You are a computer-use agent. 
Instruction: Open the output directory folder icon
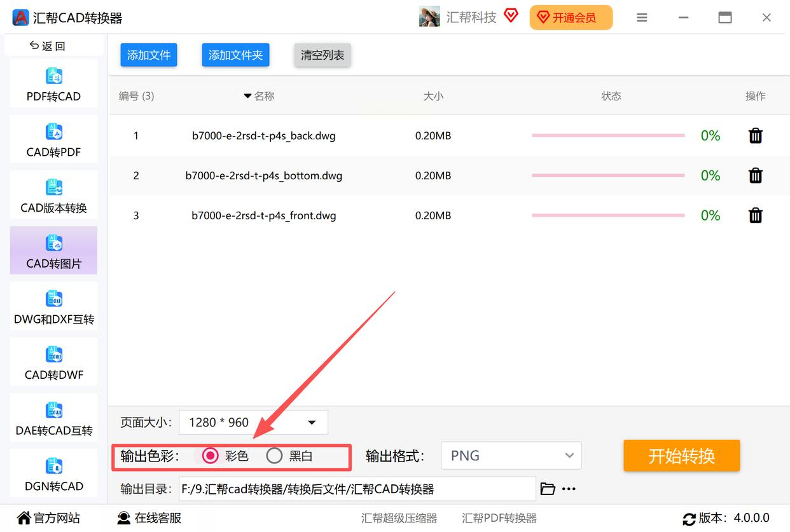coord(547,489)
